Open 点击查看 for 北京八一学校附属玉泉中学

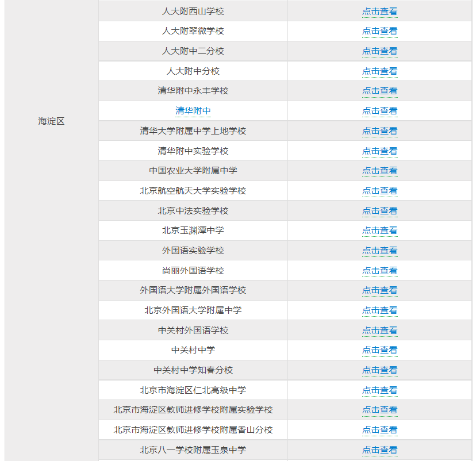click(380, 450)
